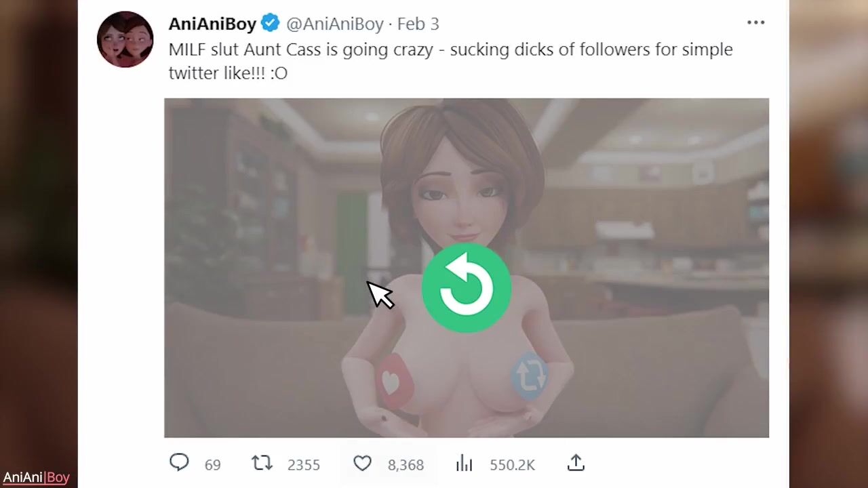Click the blue verified badge

(x=271, y=24)
